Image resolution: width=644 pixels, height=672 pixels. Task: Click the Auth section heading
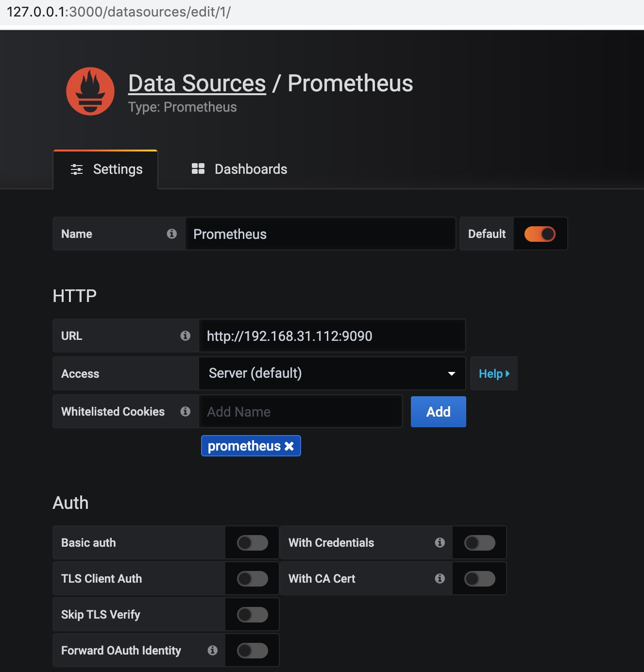pos(70,503)
